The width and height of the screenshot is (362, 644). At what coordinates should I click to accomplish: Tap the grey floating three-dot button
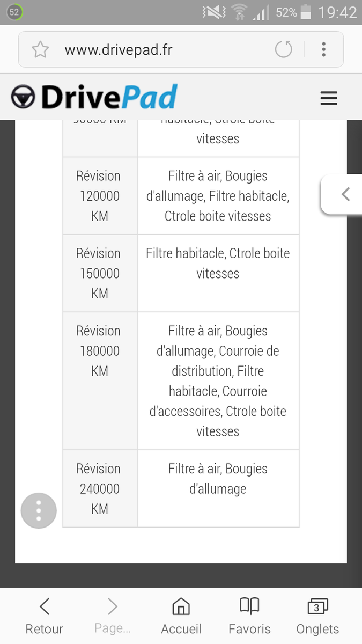tap(39, 510)
